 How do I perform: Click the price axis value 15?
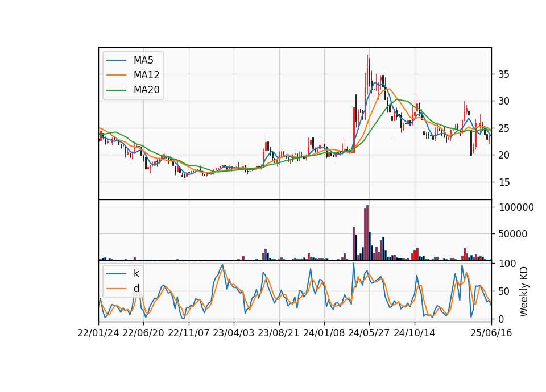504,182
